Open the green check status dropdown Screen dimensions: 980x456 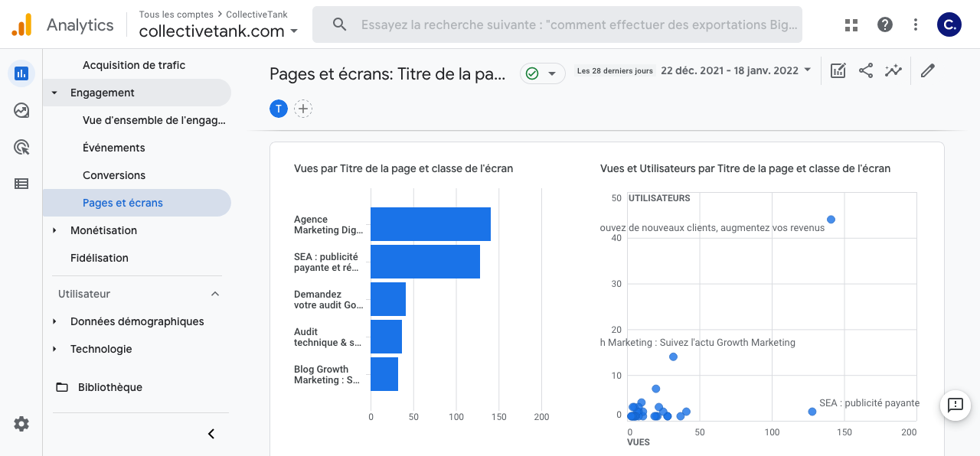[542, 73]
